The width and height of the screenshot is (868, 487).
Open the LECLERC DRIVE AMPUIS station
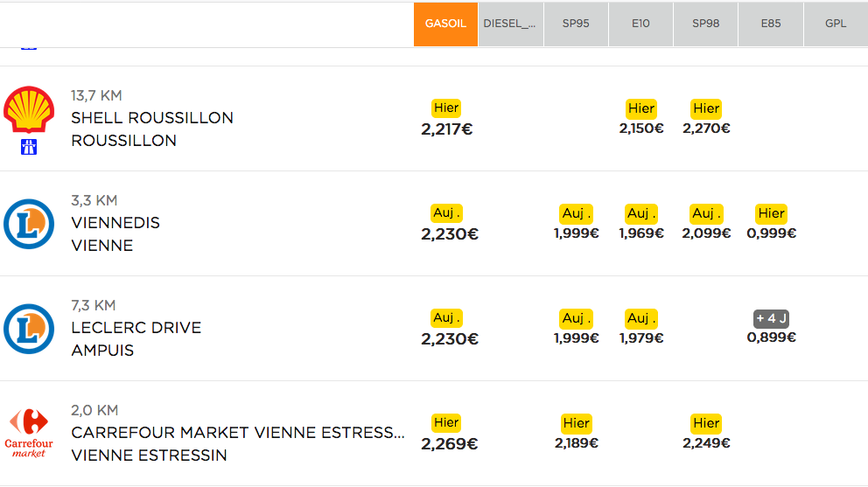tap(136, 338)
